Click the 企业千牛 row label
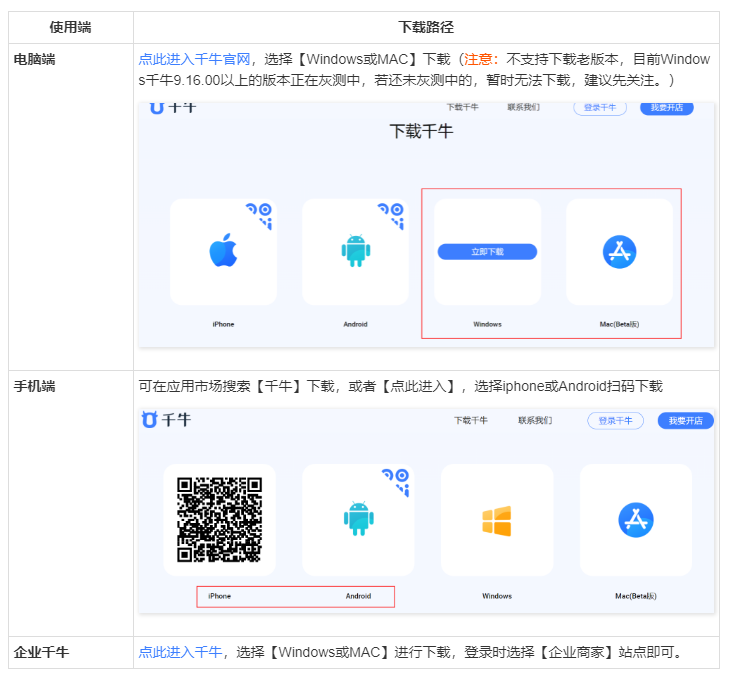The width and height of the screenshot is (731, 677). tap(41, 652)
